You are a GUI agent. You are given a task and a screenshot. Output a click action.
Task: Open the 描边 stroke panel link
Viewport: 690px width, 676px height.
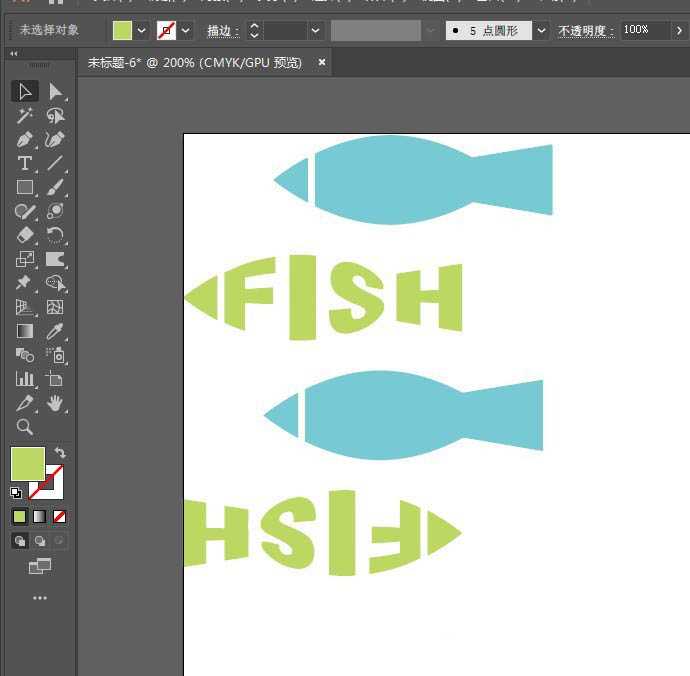(222, 31)
